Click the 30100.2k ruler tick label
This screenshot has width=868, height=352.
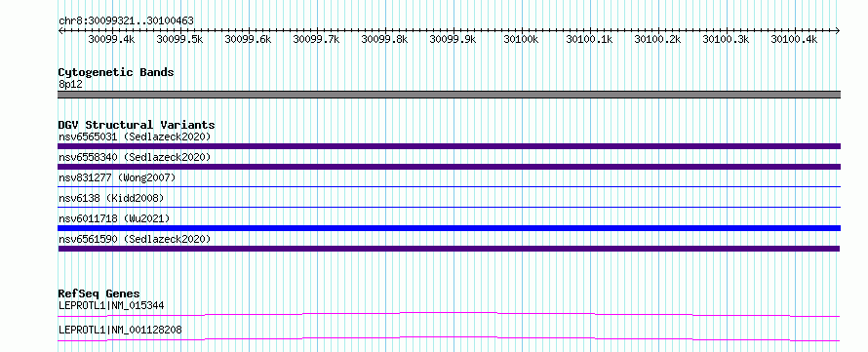[x=657, y=39]
